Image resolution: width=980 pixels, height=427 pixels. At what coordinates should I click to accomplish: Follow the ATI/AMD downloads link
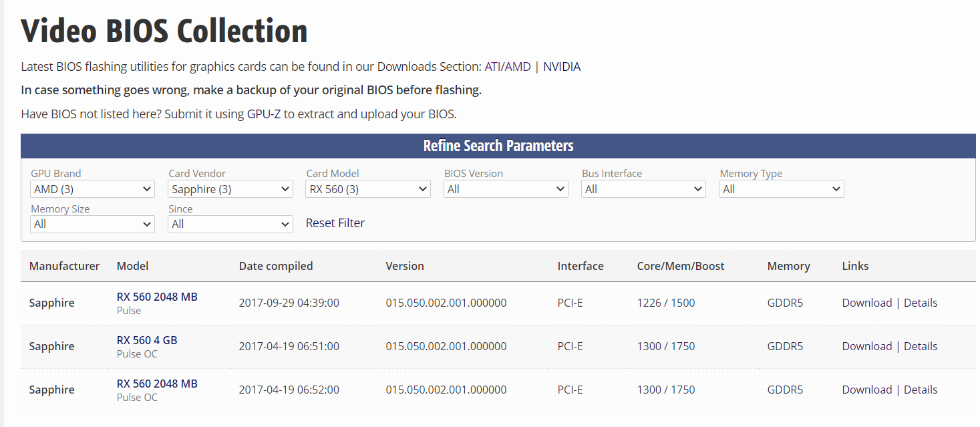click(508, 67)
